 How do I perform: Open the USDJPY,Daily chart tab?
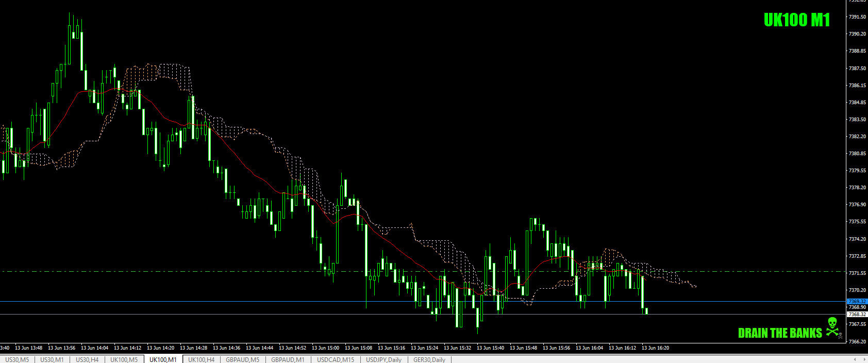tap(383, 359)
